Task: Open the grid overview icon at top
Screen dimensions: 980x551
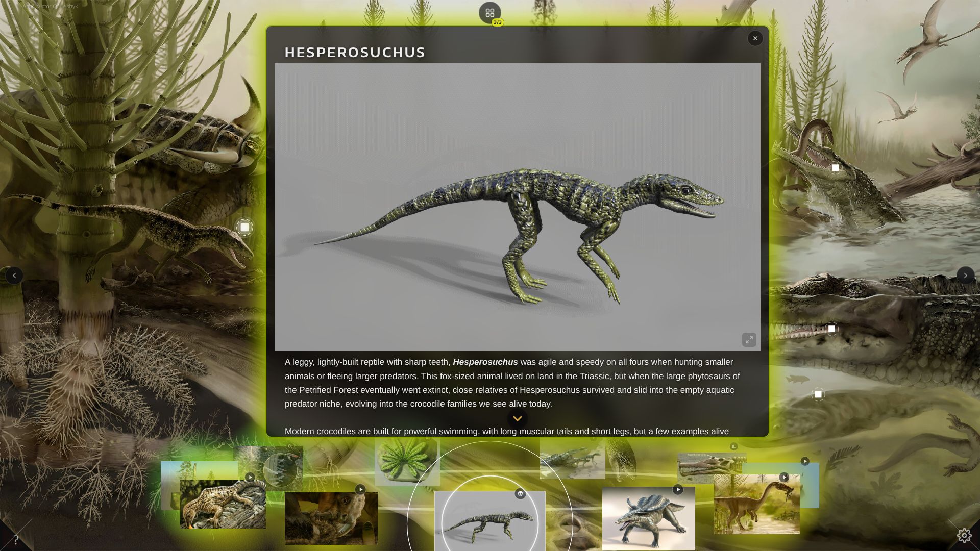Action: pyautogui.click(x=489, y=13)
